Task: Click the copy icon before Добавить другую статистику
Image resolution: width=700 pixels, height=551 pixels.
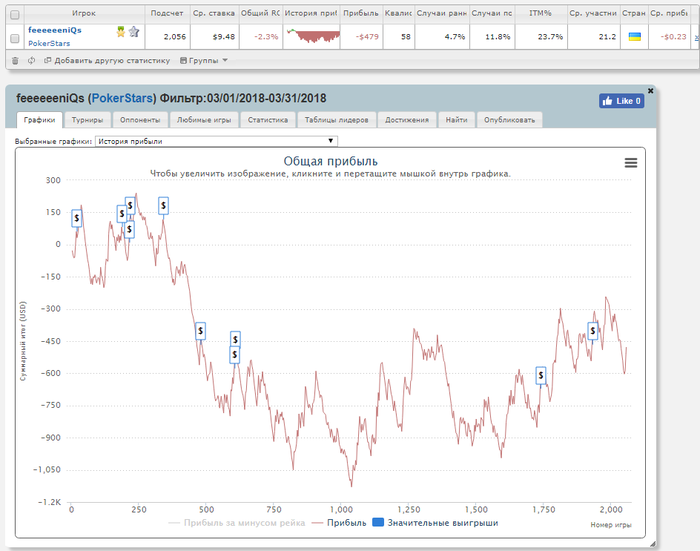Action: tap(47, 60)
